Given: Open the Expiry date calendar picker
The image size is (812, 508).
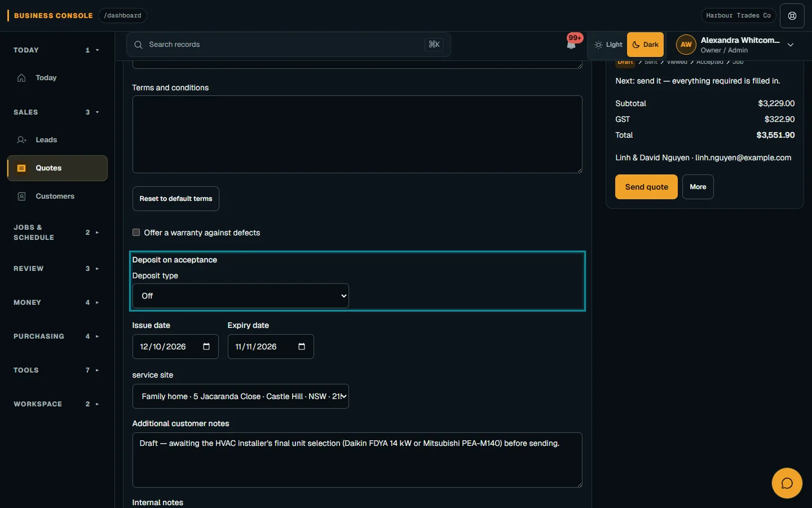Looking at the screenshot, I should 302,347.
